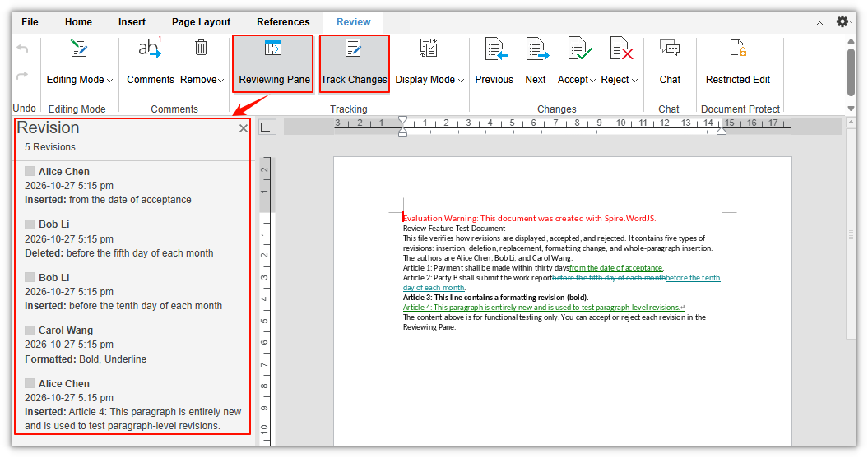Switch to the References tab
Viewport: 868px width, 458px height.
coord(283,22)
